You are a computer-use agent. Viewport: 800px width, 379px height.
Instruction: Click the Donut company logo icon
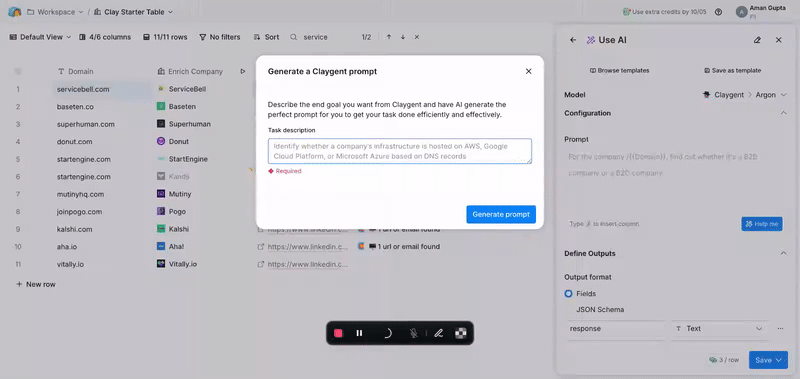coord(161,141)
